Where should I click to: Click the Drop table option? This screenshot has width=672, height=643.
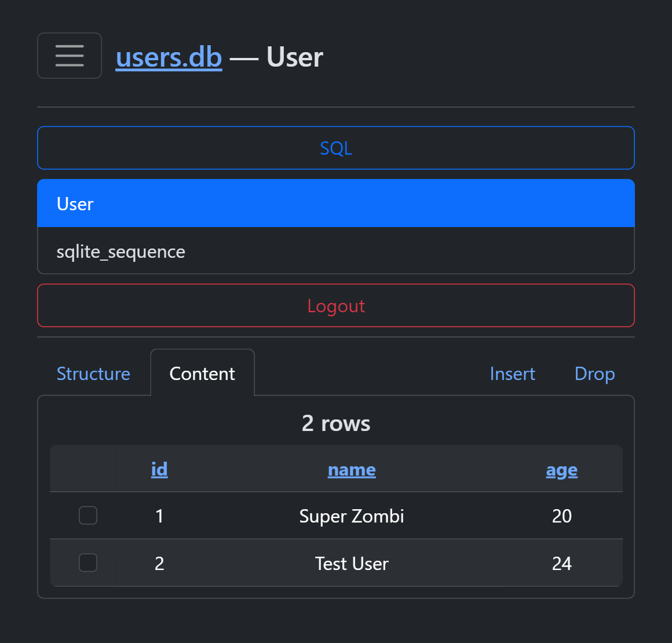594,374
